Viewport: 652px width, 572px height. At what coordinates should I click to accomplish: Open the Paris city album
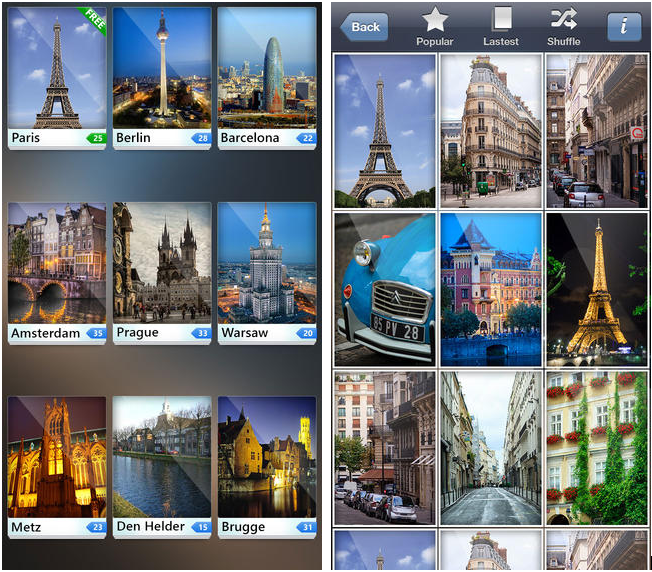[57, 78]
